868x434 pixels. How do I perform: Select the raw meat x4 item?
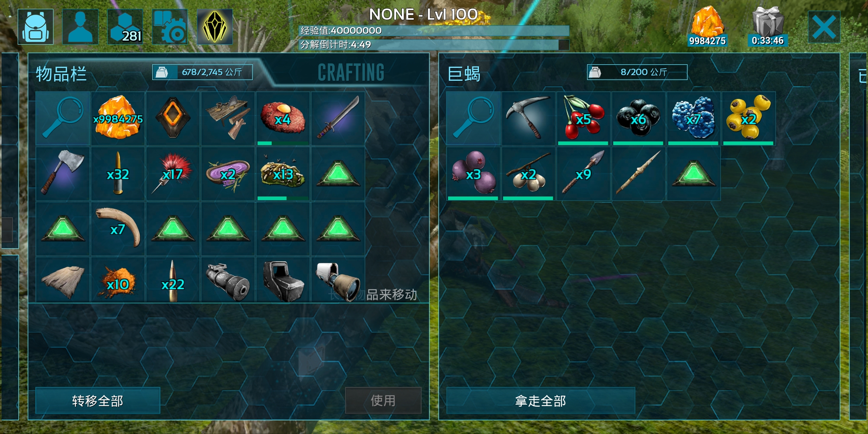click(283, 118)
